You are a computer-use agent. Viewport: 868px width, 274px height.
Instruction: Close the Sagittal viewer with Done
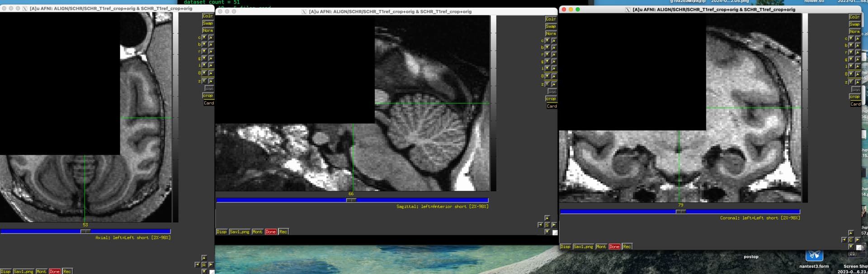coord(270,232)
